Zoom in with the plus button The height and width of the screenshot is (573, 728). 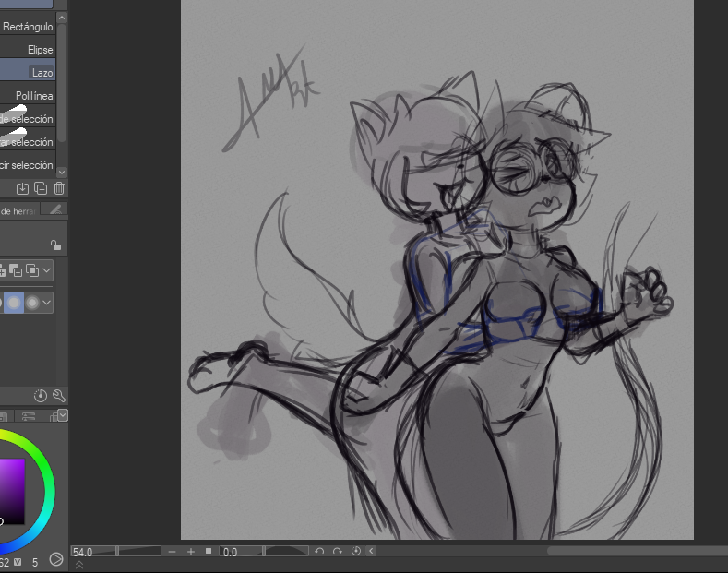(191, 552)
